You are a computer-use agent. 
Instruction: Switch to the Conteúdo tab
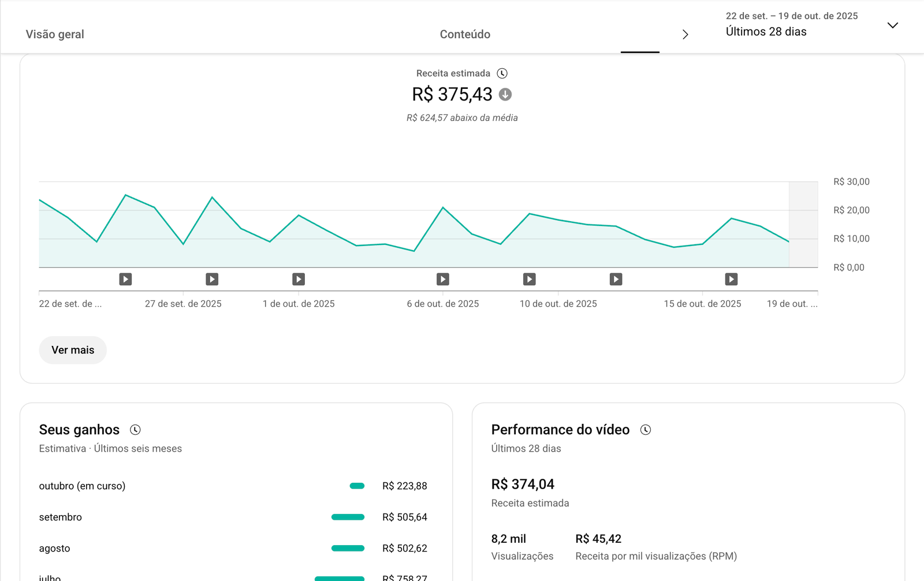point(465,34)
